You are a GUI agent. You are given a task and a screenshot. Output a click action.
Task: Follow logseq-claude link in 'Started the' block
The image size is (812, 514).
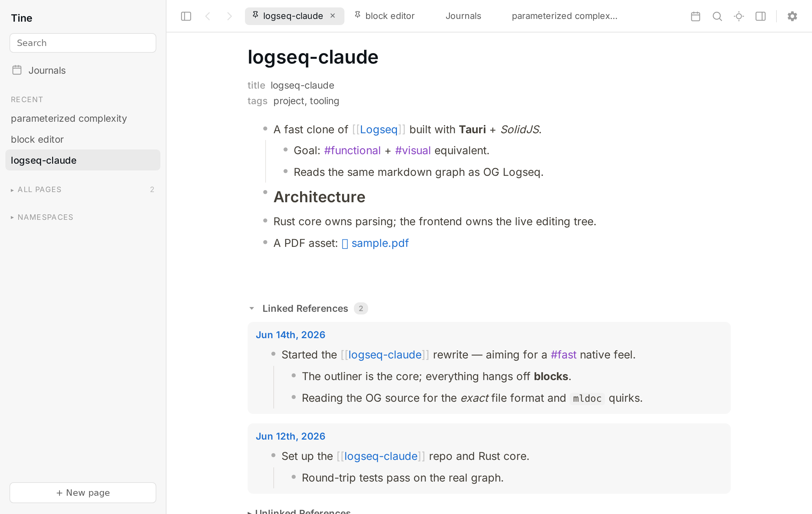coord(385,355)
